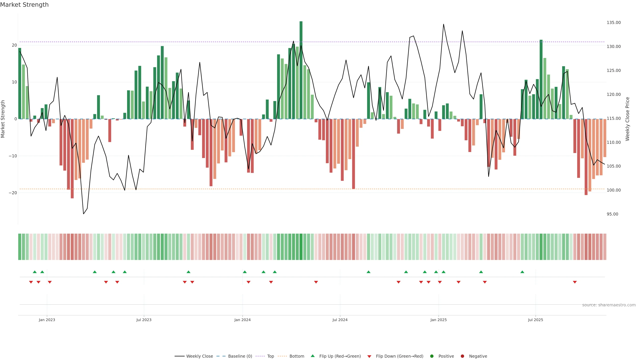
Task: Toggle the Flip Up (Red→Green) legend label
Action: point(340,356)
